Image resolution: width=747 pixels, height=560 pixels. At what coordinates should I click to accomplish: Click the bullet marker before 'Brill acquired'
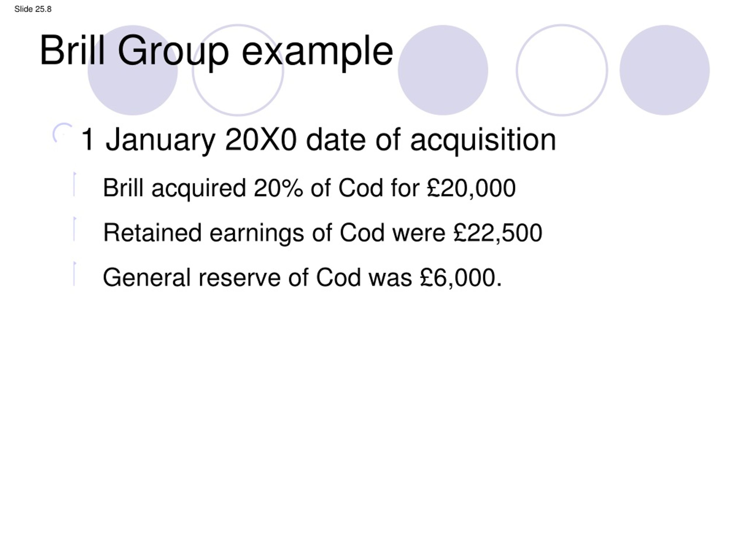point(75,184)
